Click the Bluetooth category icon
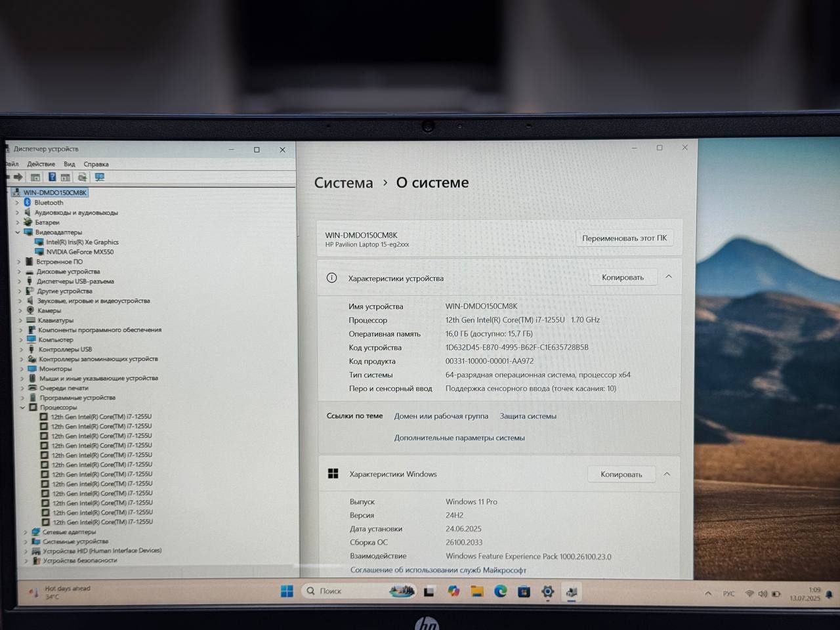 [28, 202]
